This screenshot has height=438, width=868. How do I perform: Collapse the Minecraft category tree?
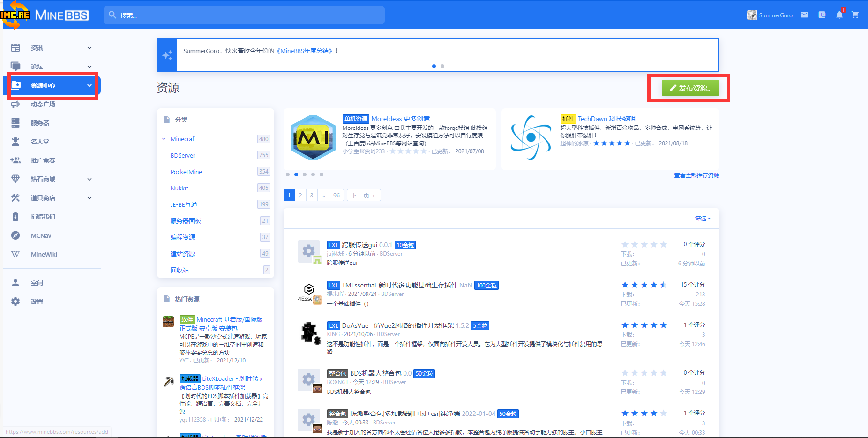click(x=164, y=139)
